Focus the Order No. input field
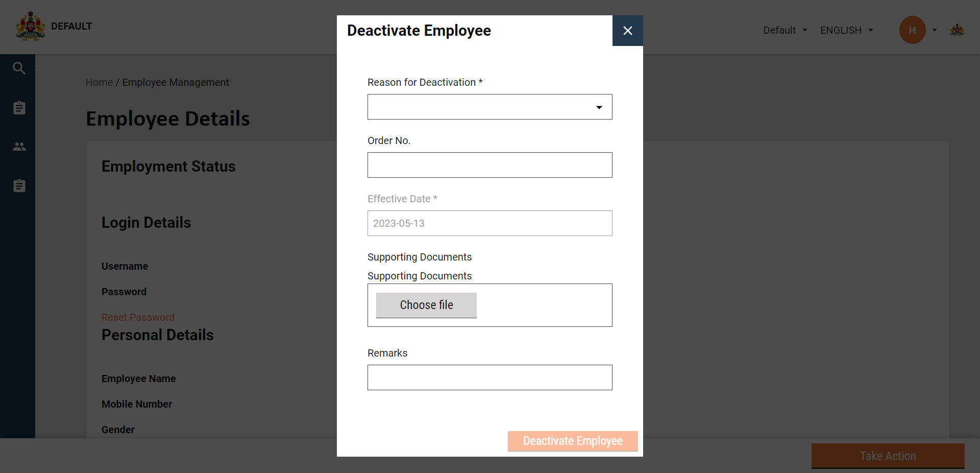The width and height of the screenshot is (980, 473). coord(489,165)
